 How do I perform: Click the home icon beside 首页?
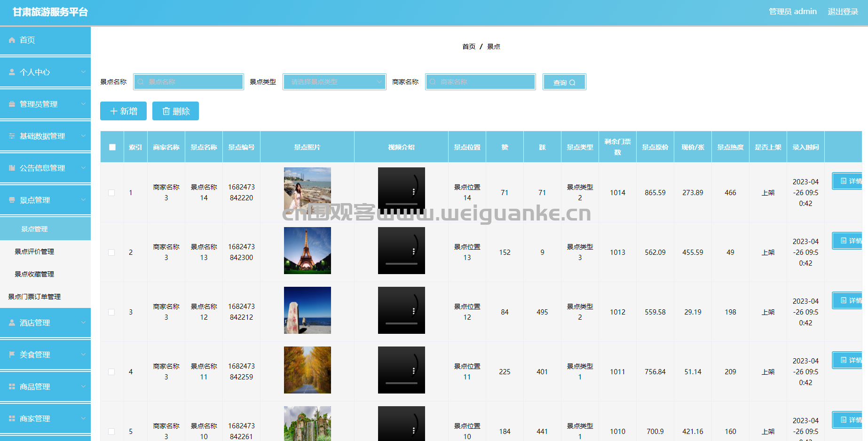pos(12,40)
